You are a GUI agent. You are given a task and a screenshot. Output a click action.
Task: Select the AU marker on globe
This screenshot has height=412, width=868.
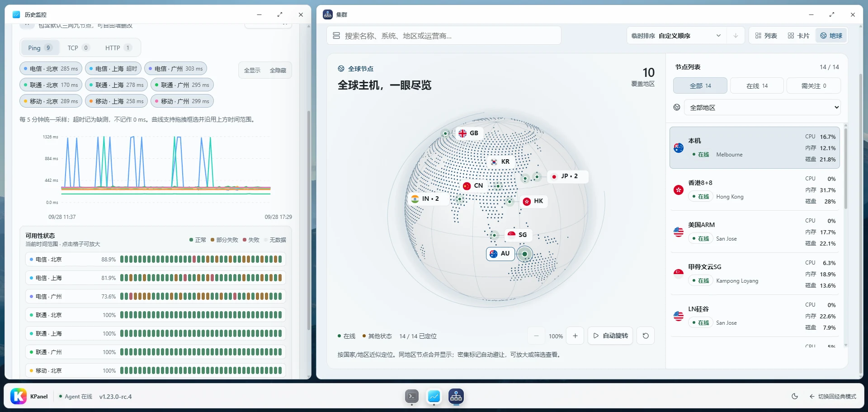pyautogui.click(x=500, y=254)
